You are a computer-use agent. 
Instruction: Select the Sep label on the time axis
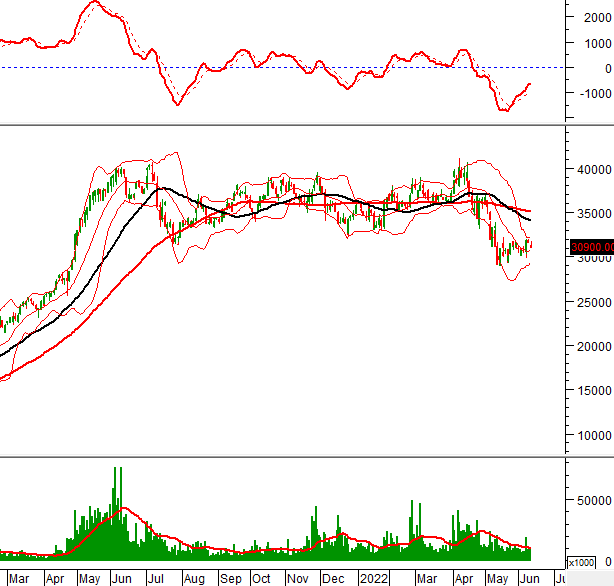pyautogui.click(x=231, y=578)
